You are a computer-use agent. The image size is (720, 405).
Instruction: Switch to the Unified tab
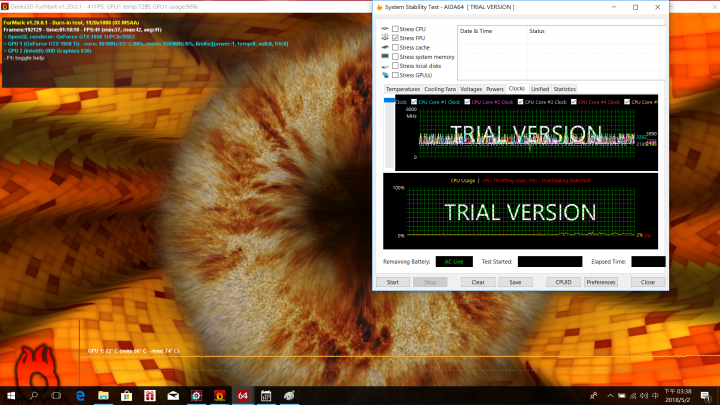pos(540,89)
